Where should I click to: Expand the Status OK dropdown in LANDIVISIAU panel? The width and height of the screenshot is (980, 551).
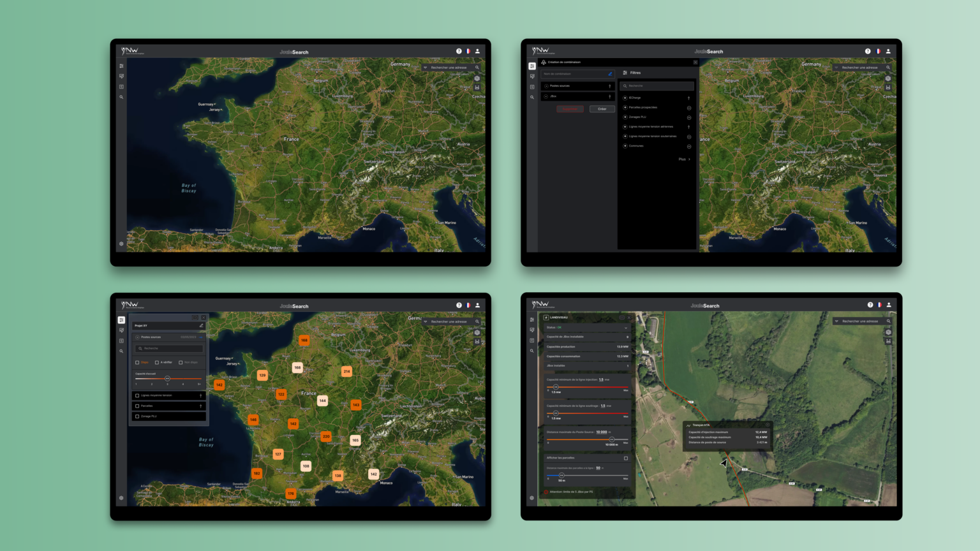click(626, 327)
